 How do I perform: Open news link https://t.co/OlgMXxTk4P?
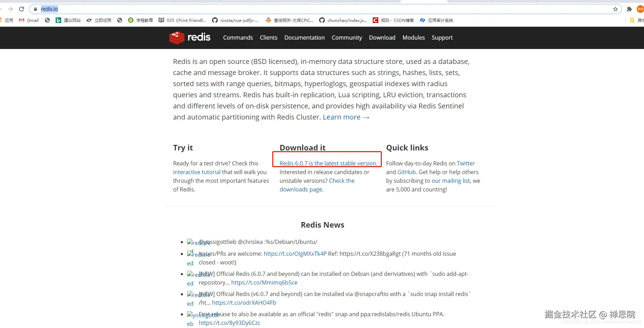[295, 254]
